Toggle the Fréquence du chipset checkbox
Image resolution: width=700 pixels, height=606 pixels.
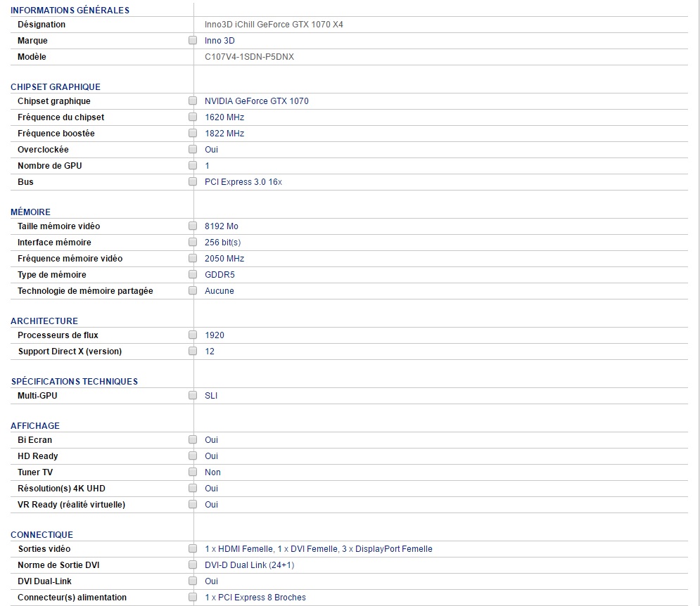pyautogui.click(x=193, y=117)
